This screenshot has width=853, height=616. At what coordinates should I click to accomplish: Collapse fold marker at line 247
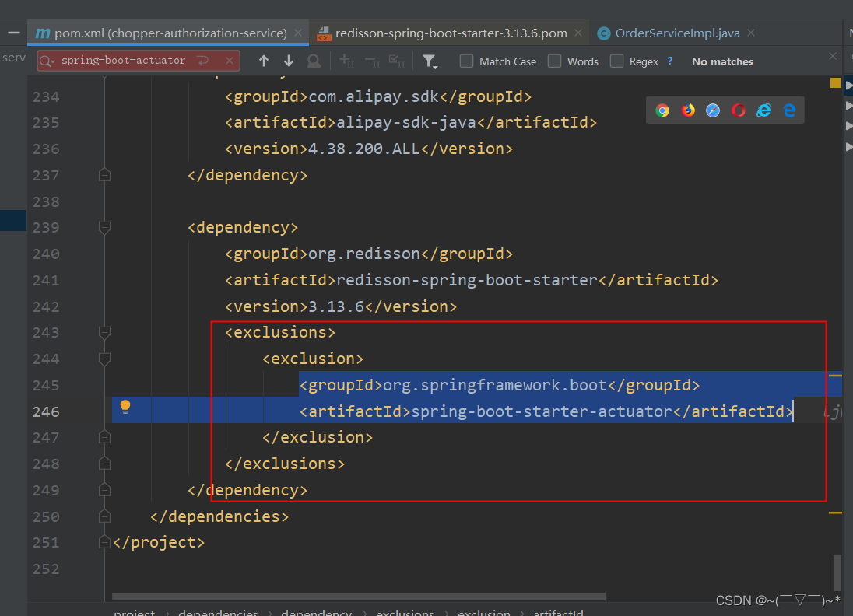pyautogui.click(x=104, y=437)
